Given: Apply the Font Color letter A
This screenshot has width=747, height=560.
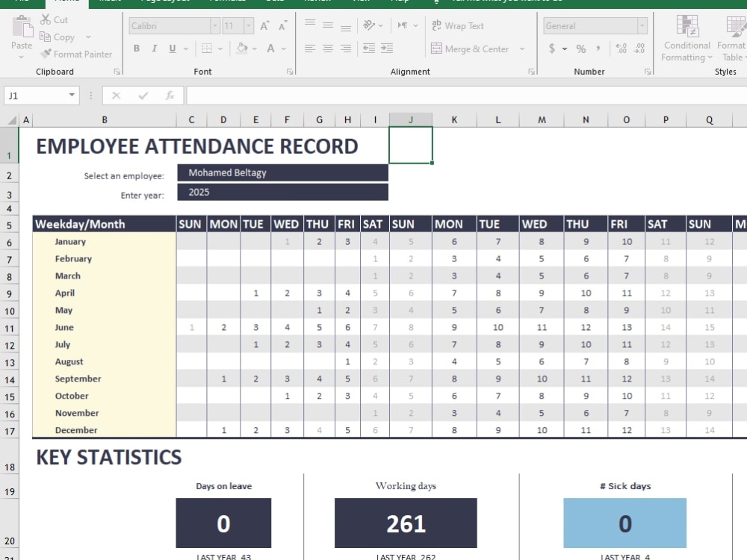Looking at the screenshot, I should click(270, 48).
